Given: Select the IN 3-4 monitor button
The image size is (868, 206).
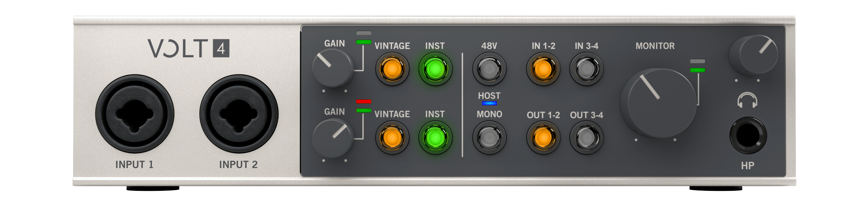Looking at the screenshot, I should tap(586, 69).
